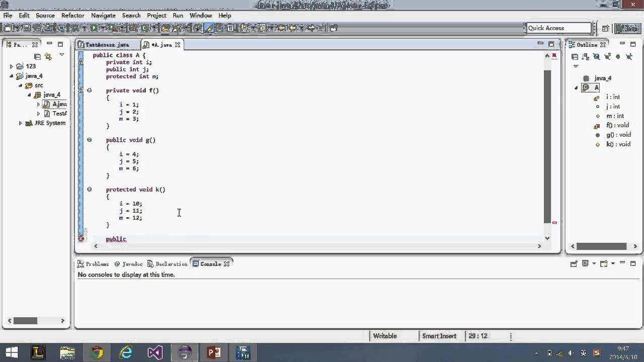Screen dimensions: 644x362
Task: Open the Window menu
Action: pos(201,15)
